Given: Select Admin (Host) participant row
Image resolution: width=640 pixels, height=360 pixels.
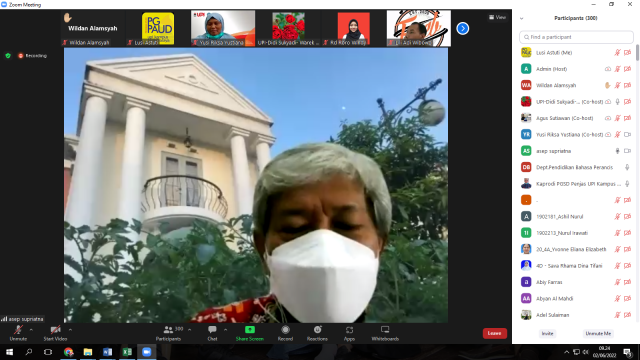Looking at the screenshot, I should tap(576, 69).
